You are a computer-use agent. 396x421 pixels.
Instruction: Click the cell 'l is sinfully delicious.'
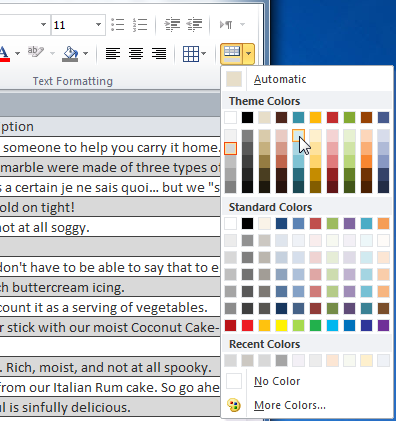coord(110,407)
